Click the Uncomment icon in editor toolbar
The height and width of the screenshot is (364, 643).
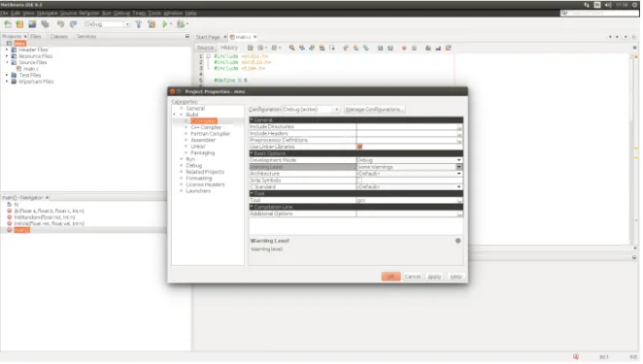point(438,48)
